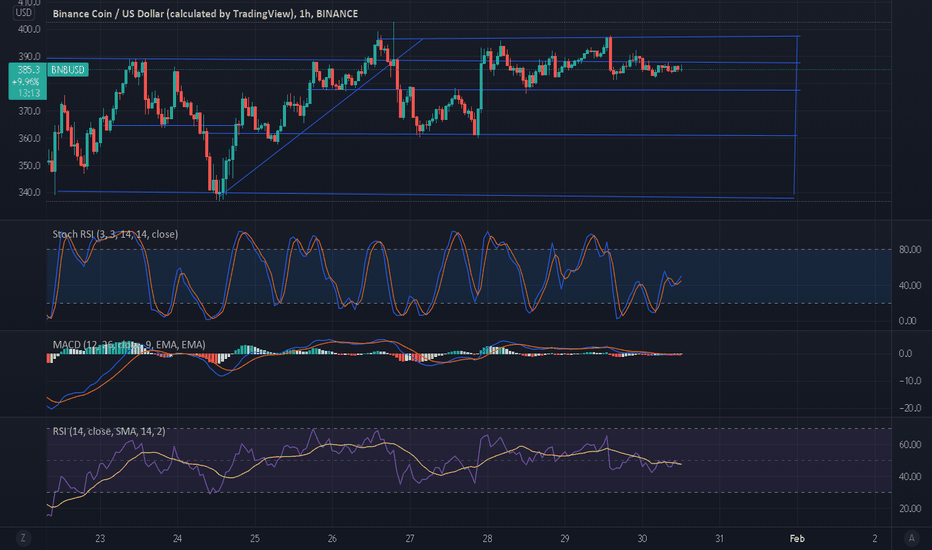The width and height of the screenshot is (932, 550).
Task: Click date 24 on time axis
Action: click(x=177, y=539)
